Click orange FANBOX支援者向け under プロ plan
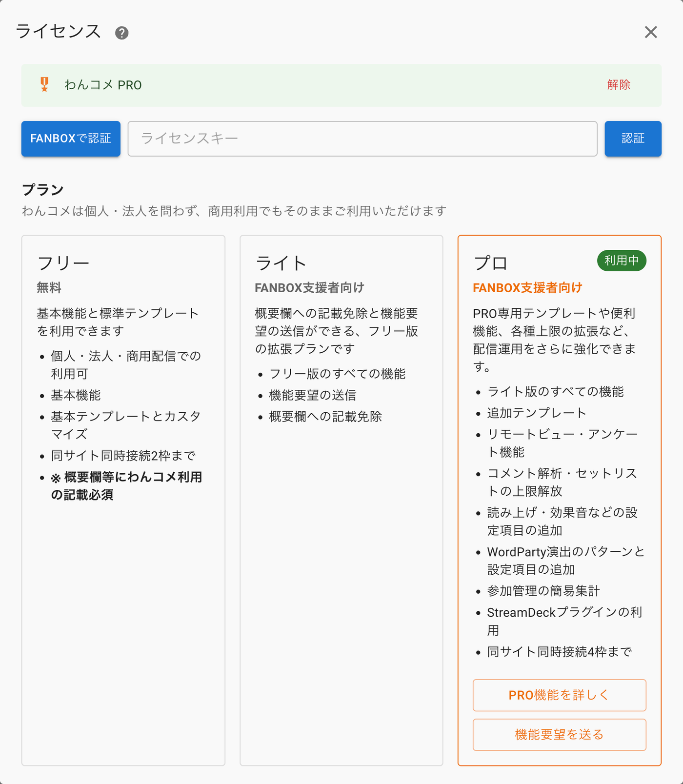This screenshot has height=784, width=683. pyautogui.click(x=527, y=288)
